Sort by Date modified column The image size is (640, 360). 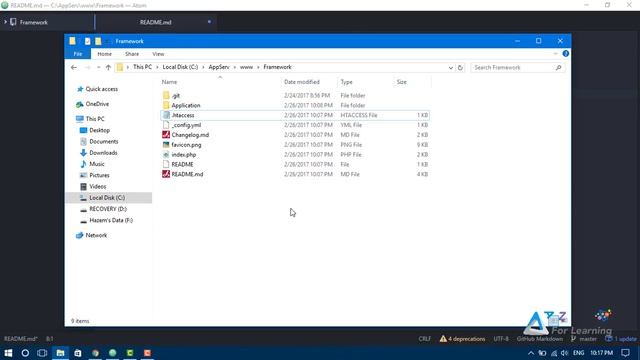(302, 82)
